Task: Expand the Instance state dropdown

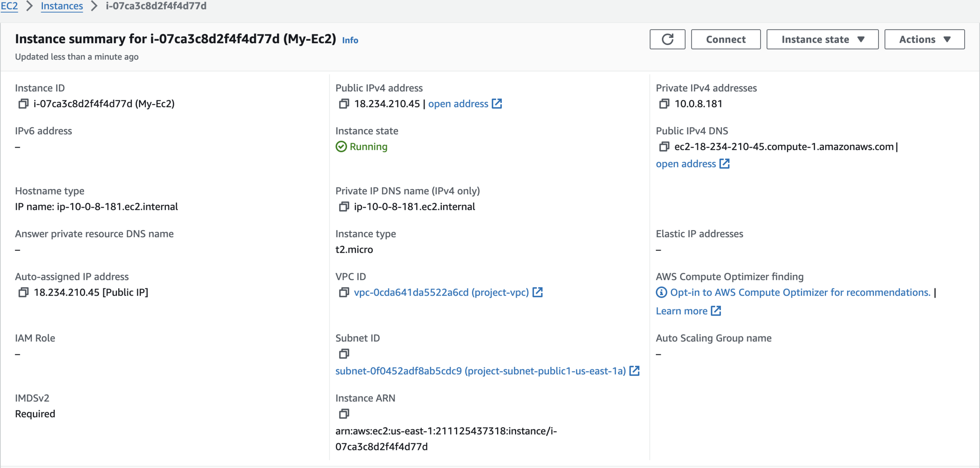Action: (822, 39)
